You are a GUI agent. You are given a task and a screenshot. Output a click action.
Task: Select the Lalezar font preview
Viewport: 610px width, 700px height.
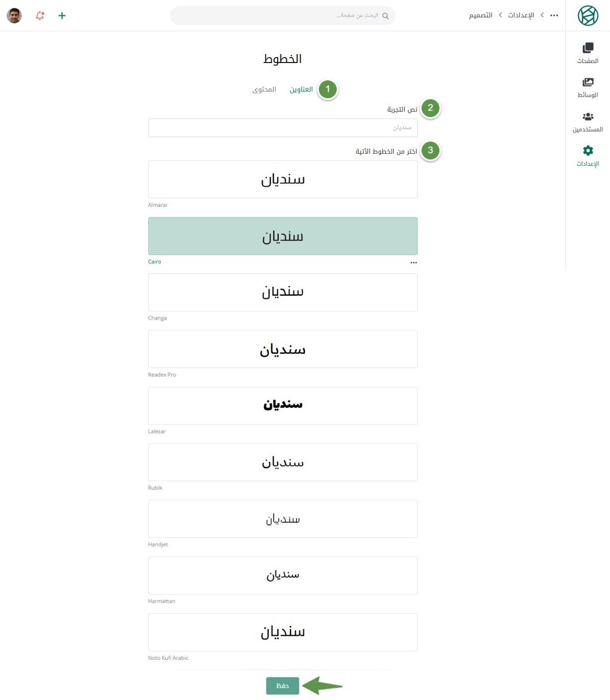click(x=283, y=406)
